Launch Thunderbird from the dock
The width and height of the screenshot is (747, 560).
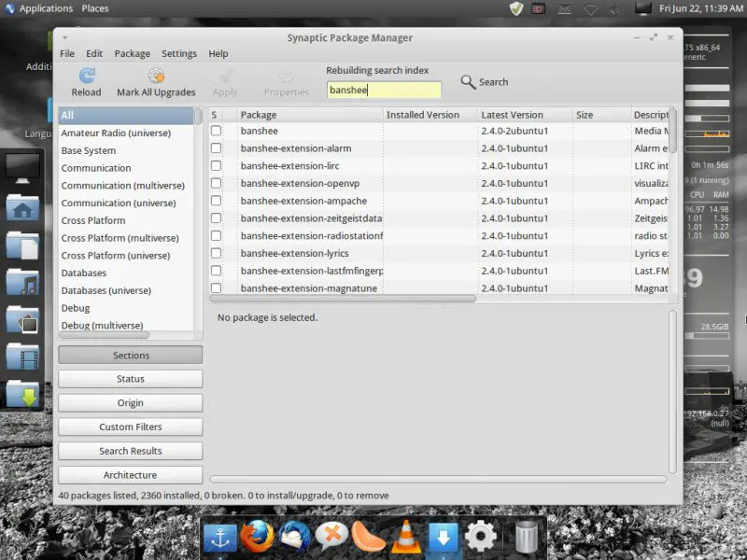[x=294, y=538]
